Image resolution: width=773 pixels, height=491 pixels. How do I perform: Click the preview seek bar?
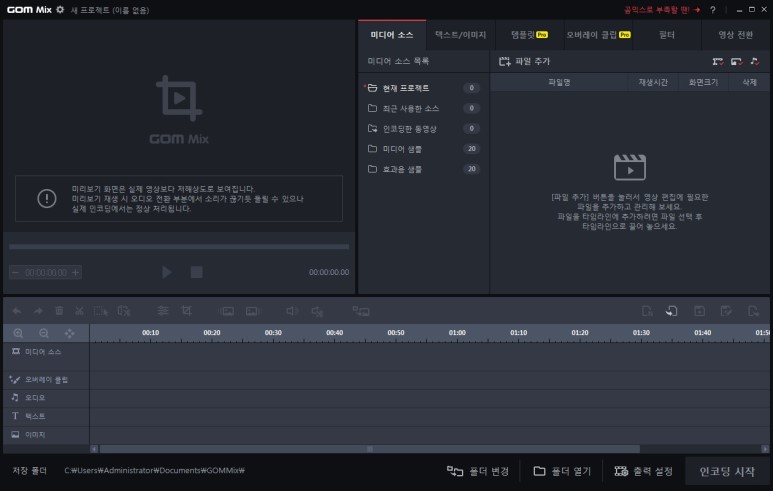[x=179, y=246]
